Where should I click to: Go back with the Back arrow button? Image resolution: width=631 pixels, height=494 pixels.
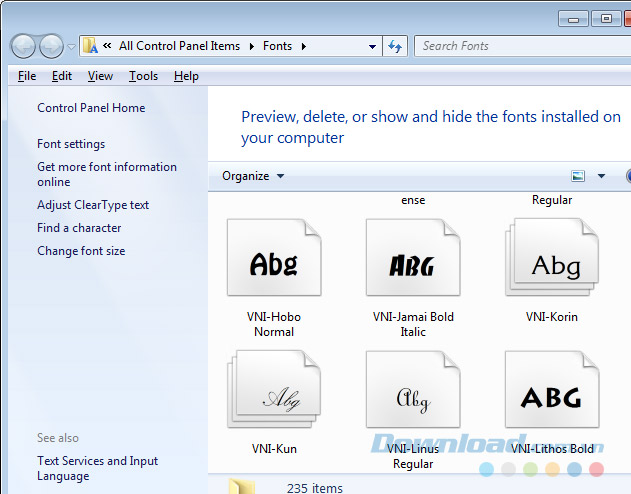coord(23,46)
